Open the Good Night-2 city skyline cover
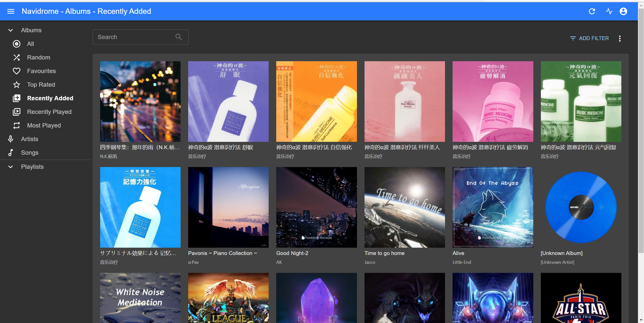644x323 pixels. click(316, 207)
